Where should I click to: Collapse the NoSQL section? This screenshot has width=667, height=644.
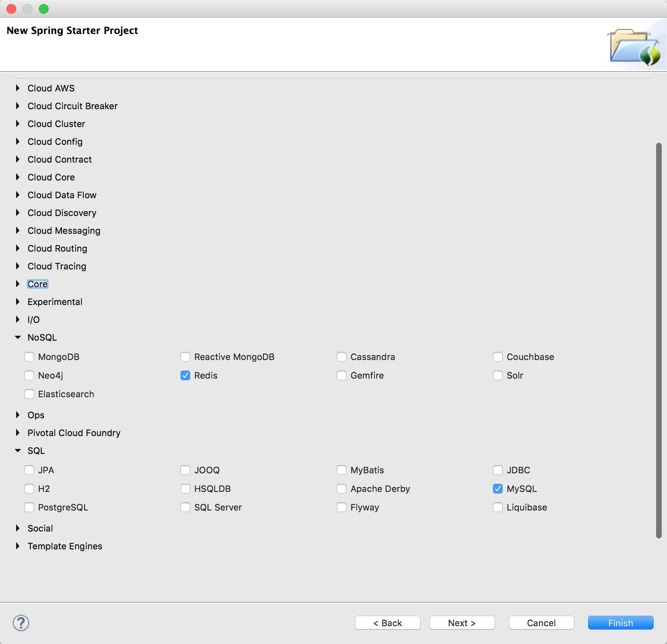[x=18, y=337]
